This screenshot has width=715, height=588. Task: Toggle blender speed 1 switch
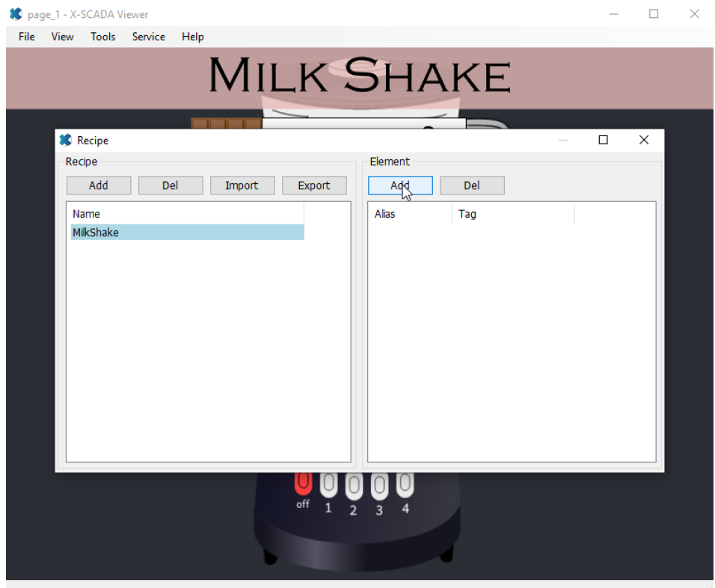(329, 486)
